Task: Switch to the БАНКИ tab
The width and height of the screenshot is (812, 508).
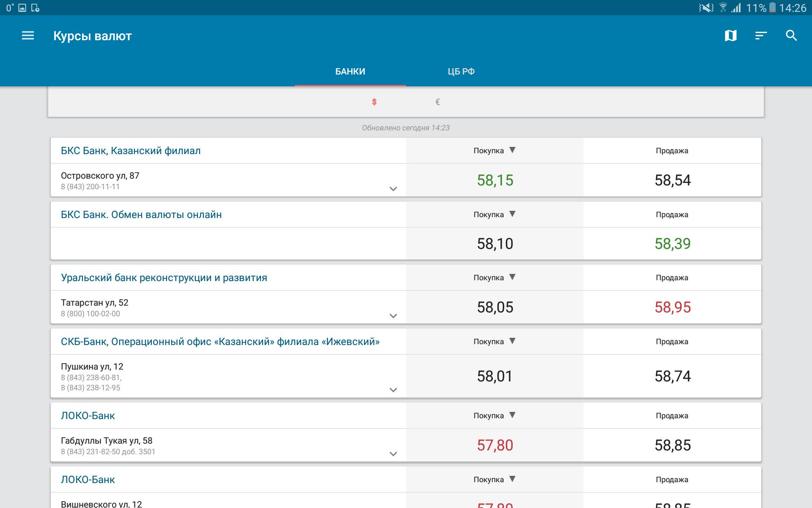Action: (x=350, y=72)
